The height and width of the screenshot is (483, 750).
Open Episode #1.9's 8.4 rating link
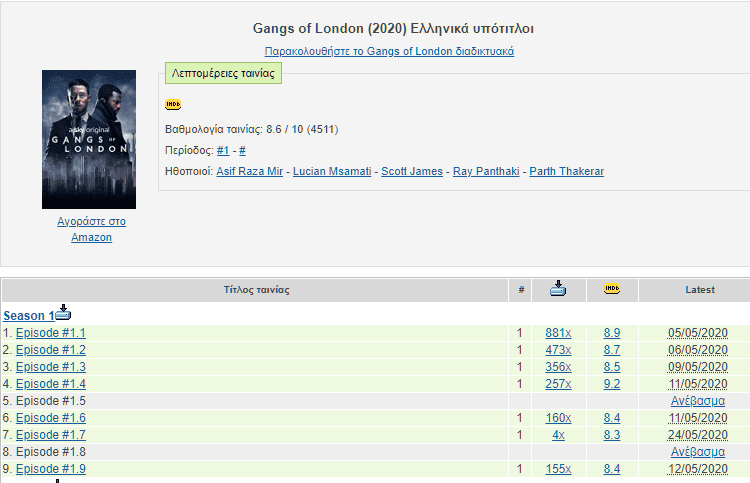click(612, 469)
